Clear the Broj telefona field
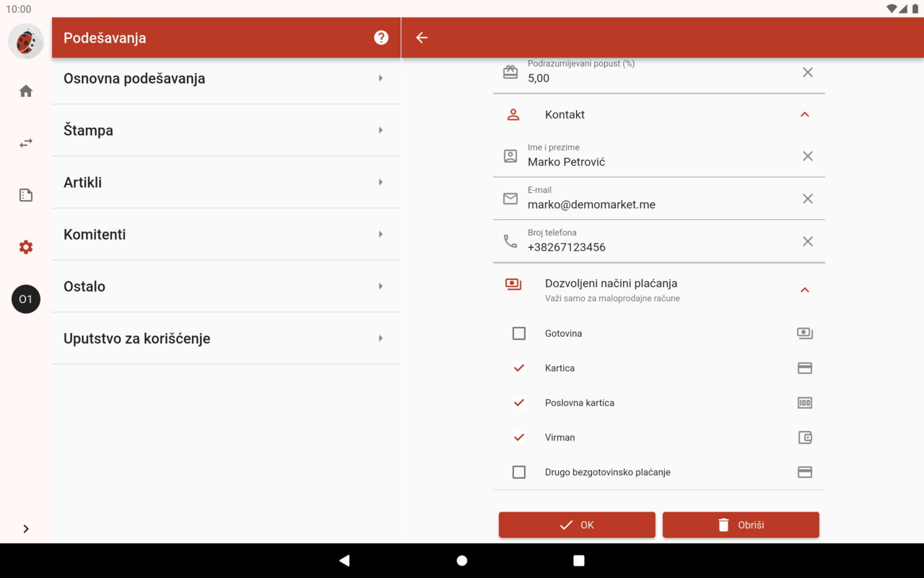The image size is (924, 578). (808, 241)
